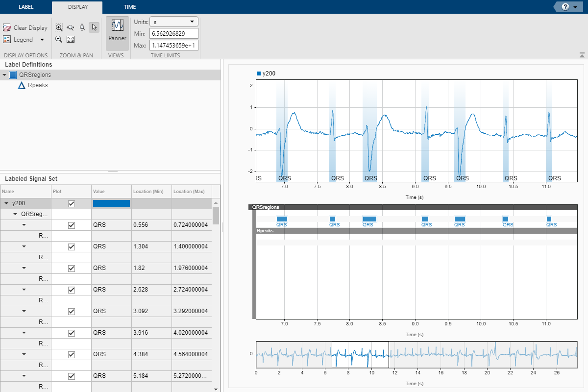588x392 pixels.
Task: Select the Zoom in X (horizontal) tool
Action: 71,28
